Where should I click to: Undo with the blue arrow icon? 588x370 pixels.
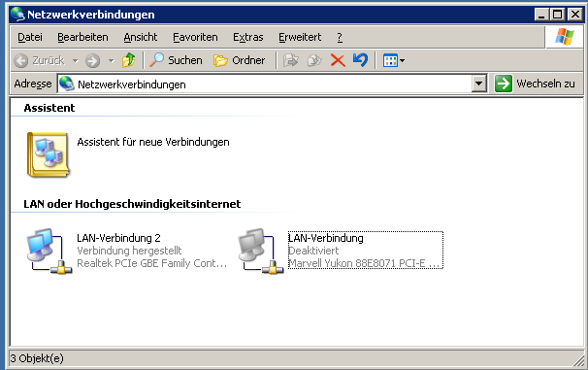click(x=360, y=60)
